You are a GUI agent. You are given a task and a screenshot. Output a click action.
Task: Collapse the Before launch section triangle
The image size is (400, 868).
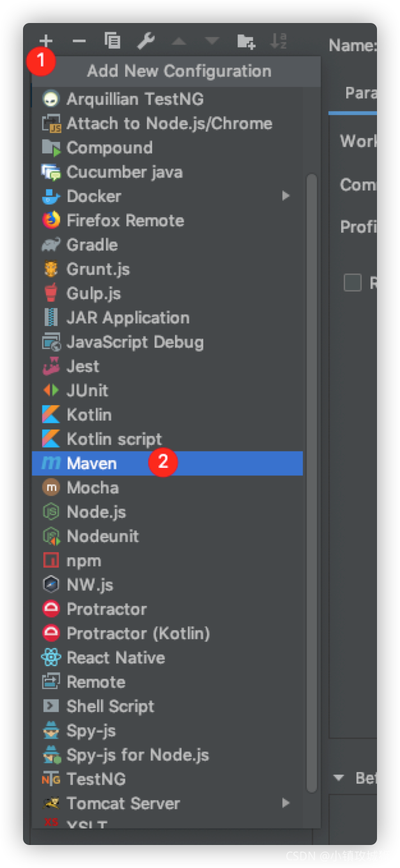click(339, 778)
